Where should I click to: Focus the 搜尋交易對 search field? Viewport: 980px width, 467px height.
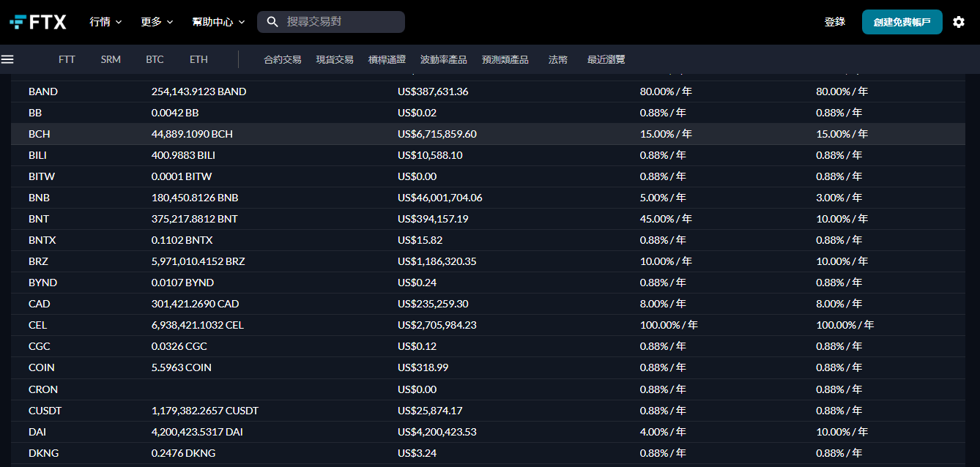[x=331, y=22]
